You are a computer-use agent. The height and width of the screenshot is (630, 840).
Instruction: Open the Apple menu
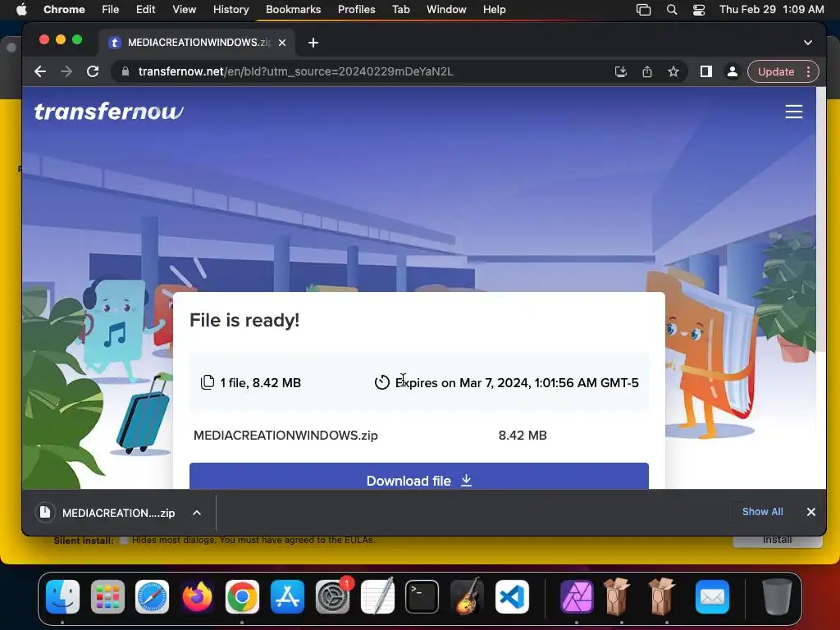(x=21, y=9)
